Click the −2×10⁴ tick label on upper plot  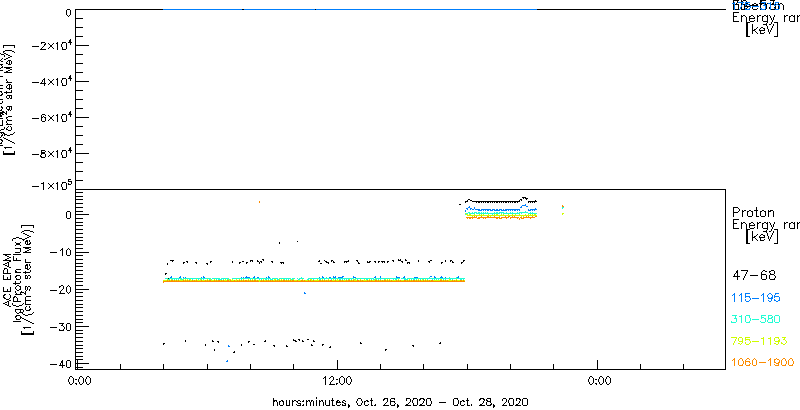53,46
